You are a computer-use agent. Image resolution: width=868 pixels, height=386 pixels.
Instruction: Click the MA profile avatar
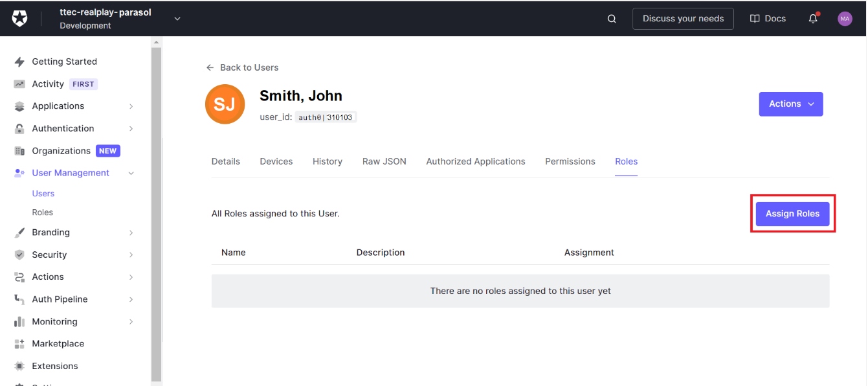coord(845,19)
